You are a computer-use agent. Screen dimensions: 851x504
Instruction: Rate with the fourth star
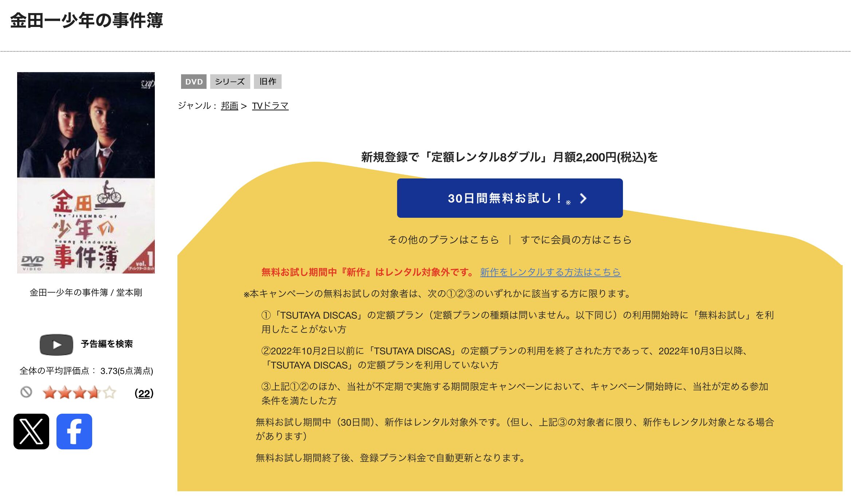pyautogui.click(x=94, y=393)
